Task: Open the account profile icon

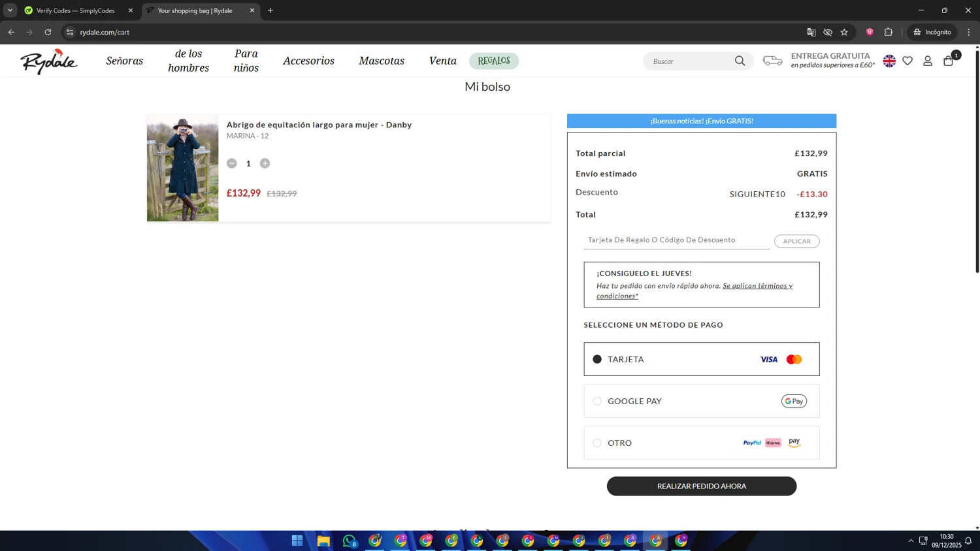Action: (928, 61)
